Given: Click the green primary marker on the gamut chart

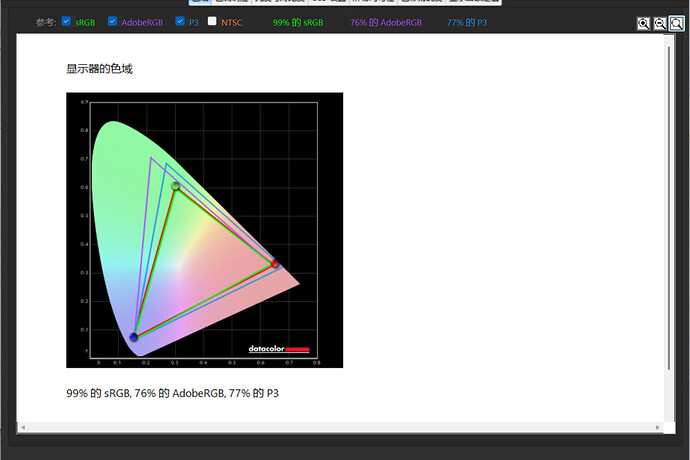Looking at the screenshot, I should [x=175, y=186].
